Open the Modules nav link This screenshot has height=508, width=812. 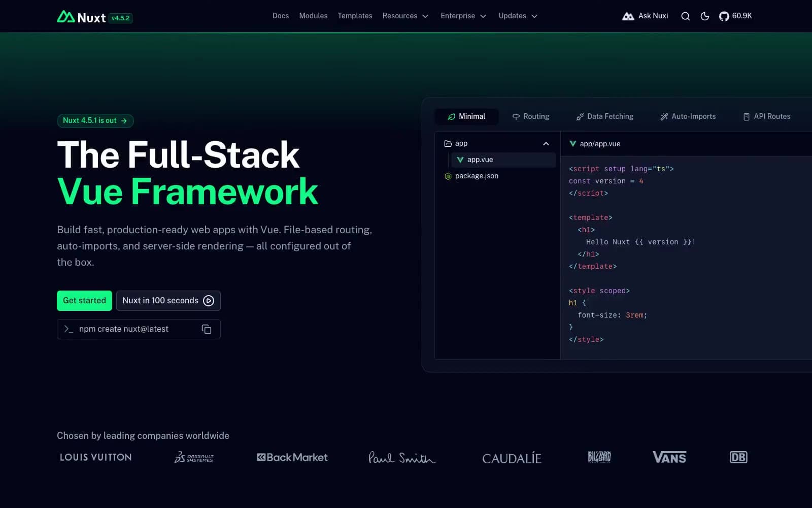313,16
